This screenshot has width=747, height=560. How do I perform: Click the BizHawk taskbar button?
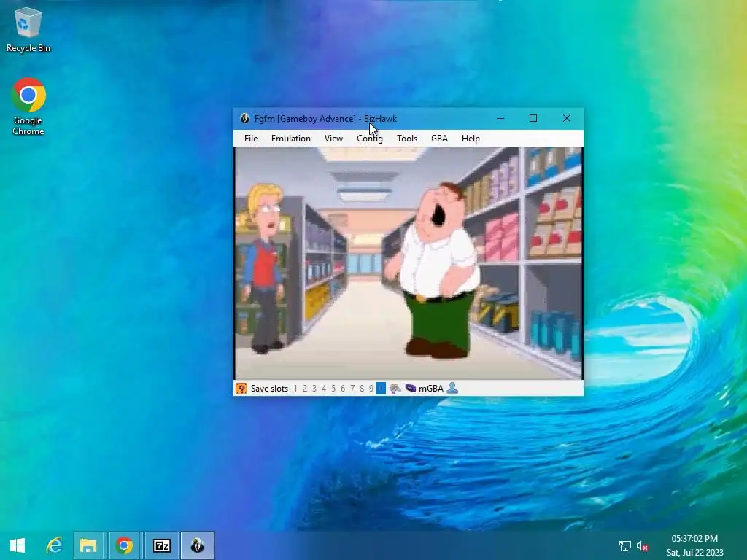(197, 545)
